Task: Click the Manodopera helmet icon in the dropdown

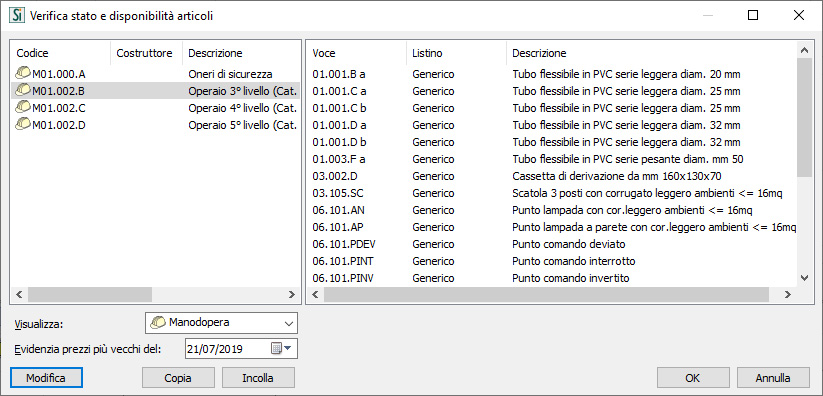Action: [x=158, y=322]
